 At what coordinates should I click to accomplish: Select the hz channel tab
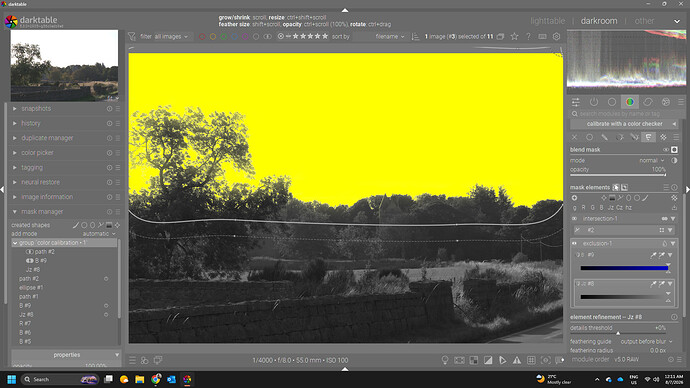pyautogui.click(x=628, y=208)
